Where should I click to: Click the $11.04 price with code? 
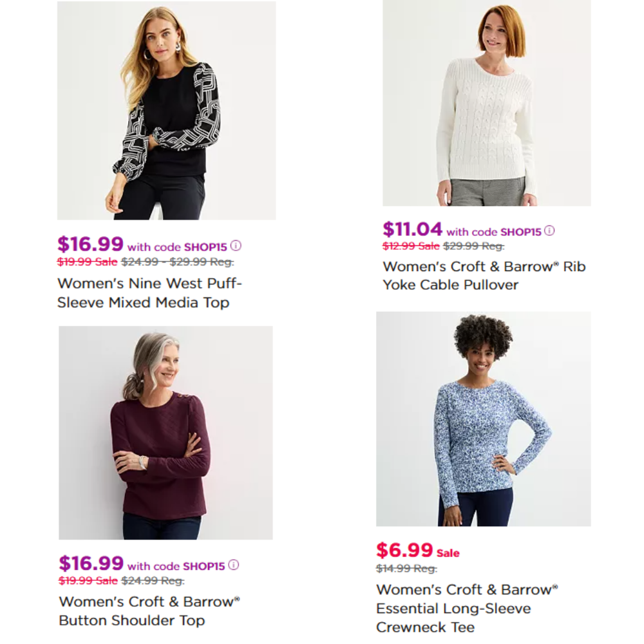412,229
